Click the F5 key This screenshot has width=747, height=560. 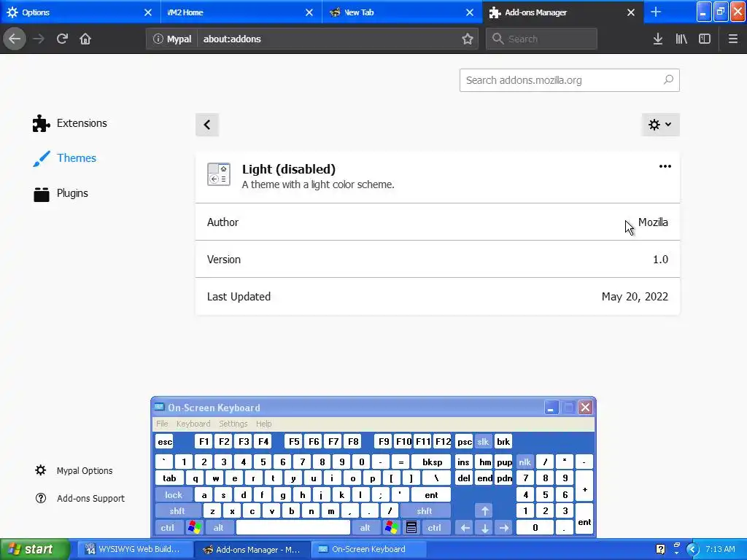pos(294,441)
